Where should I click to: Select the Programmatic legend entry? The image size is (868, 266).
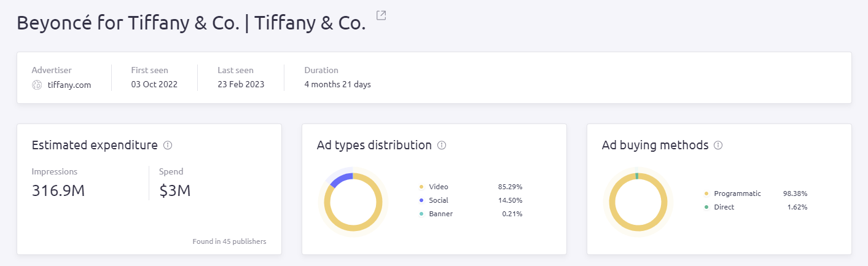737,194
